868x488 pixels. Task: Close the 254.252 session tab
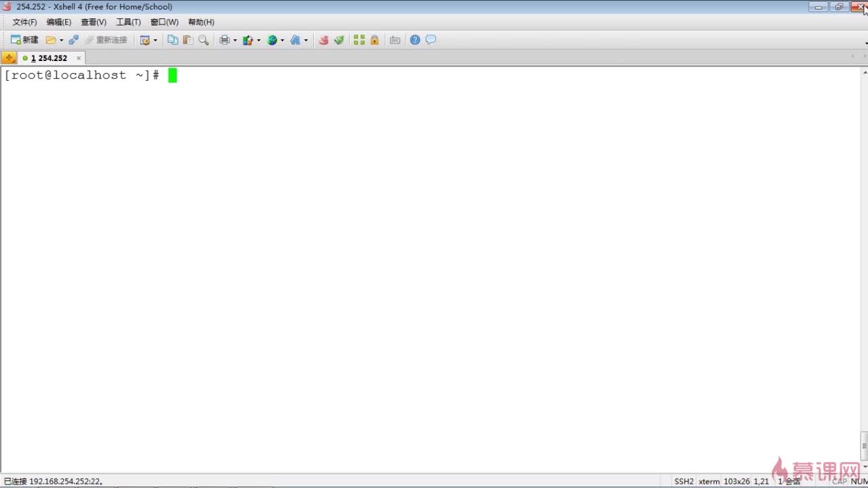(79, 58)
